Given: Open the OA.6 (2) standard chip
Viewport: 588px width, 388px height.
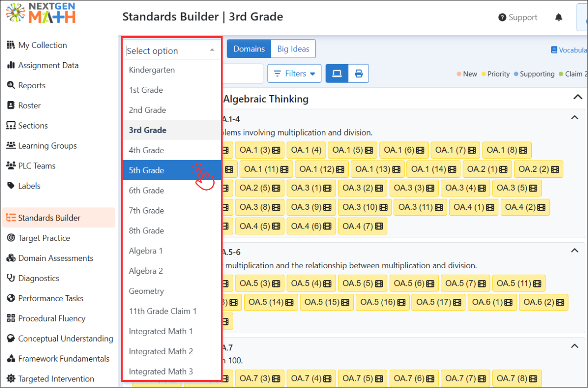Looking at the screenshot, I should pos(543,302).
